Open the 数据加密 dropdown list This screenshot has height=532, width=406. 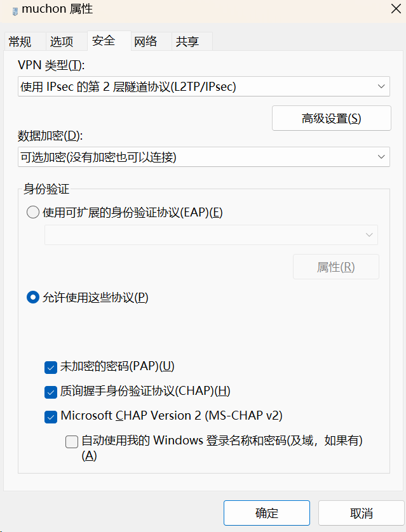(x=203, y=157)
